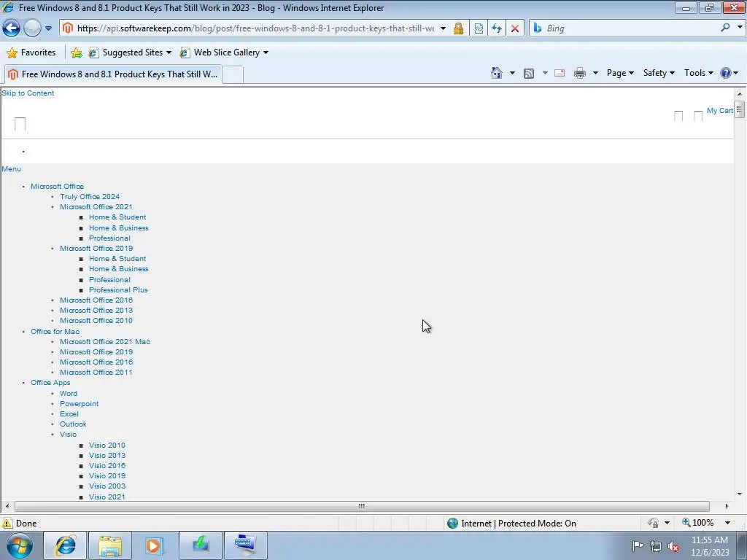Click the Help question mark icon
Image resolution: width=747 pixels, height=560 pixels.
[726, 73]
